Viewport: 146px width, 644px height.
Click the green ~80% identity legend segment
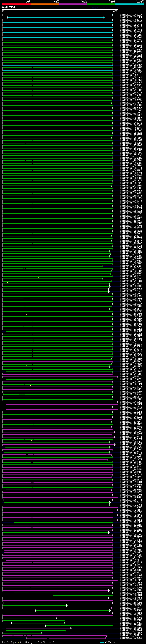coord(101,4)
